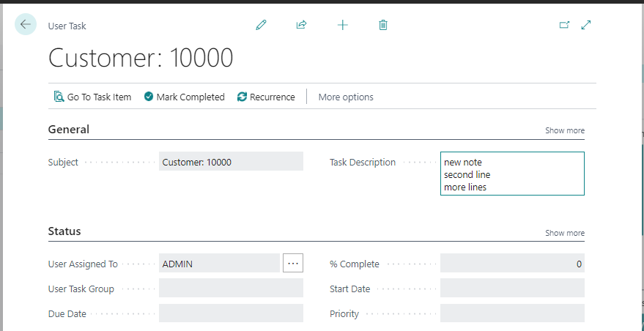Show more fields in General section

tap(564, 130)
